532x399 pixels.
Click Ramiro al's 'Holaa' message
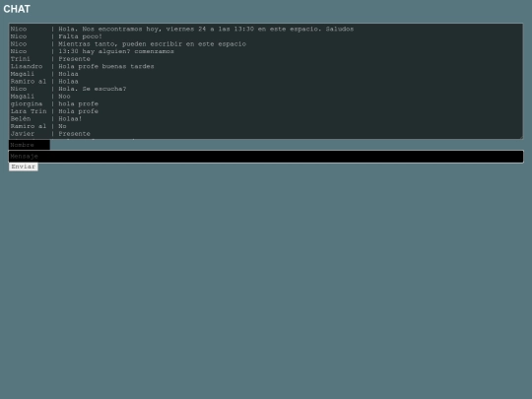coord(68,82)
